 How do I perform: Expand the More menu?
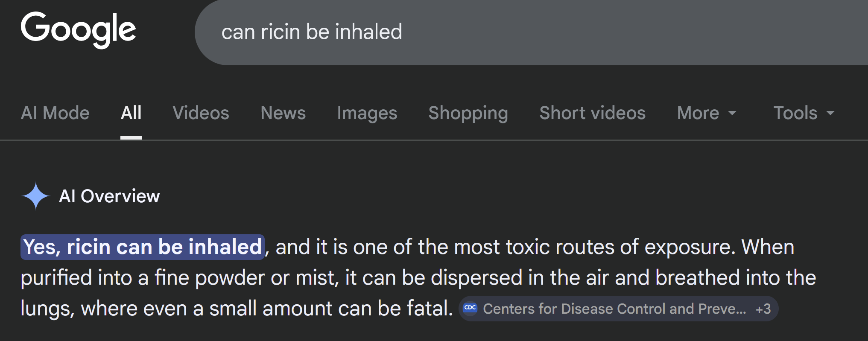coord(698,113)
